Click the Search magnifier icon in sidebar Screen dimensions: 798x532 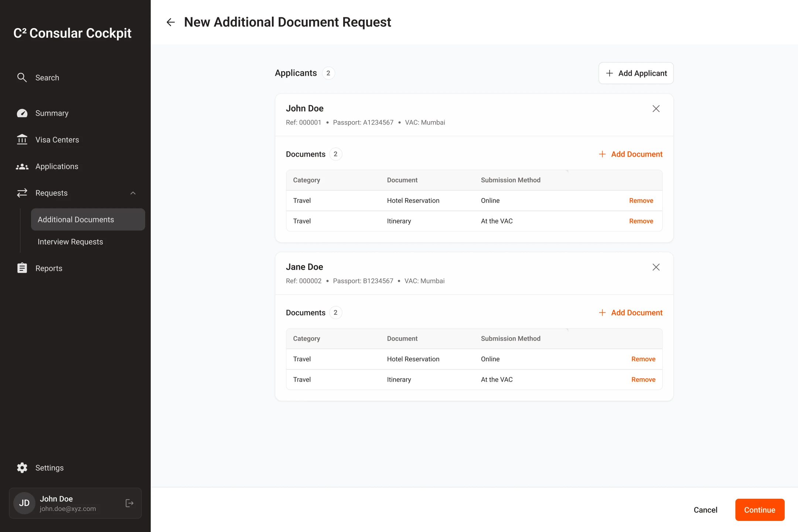pos(22,78)
